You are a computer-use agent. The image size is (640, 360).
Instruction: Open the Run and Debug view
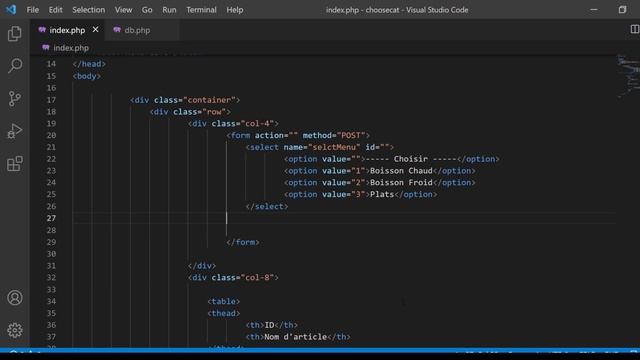point(15,131)
